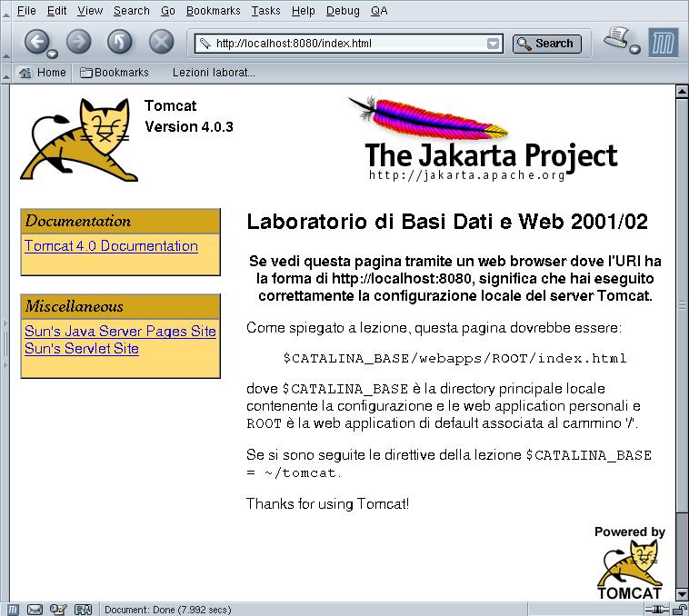The width and height of the screenshot is (689, 616).
Task: Click the Back navigation arrow button
Action: [36, 42]
